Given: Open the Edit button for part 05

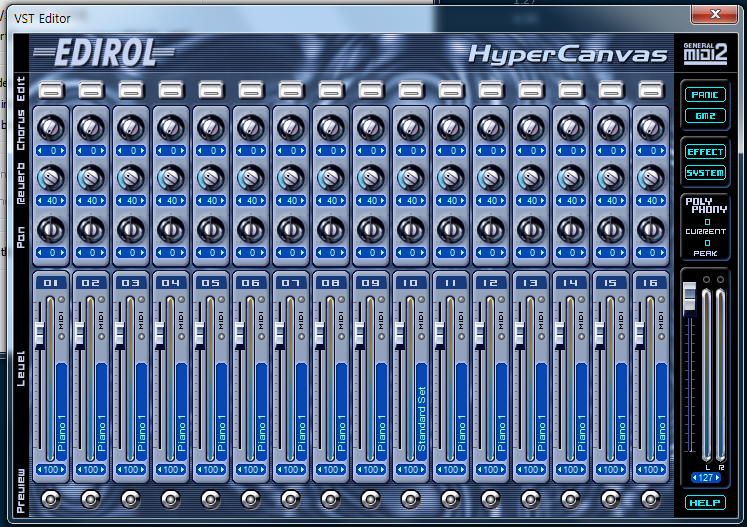Looking at the screenshot, I should pos(211,90).
